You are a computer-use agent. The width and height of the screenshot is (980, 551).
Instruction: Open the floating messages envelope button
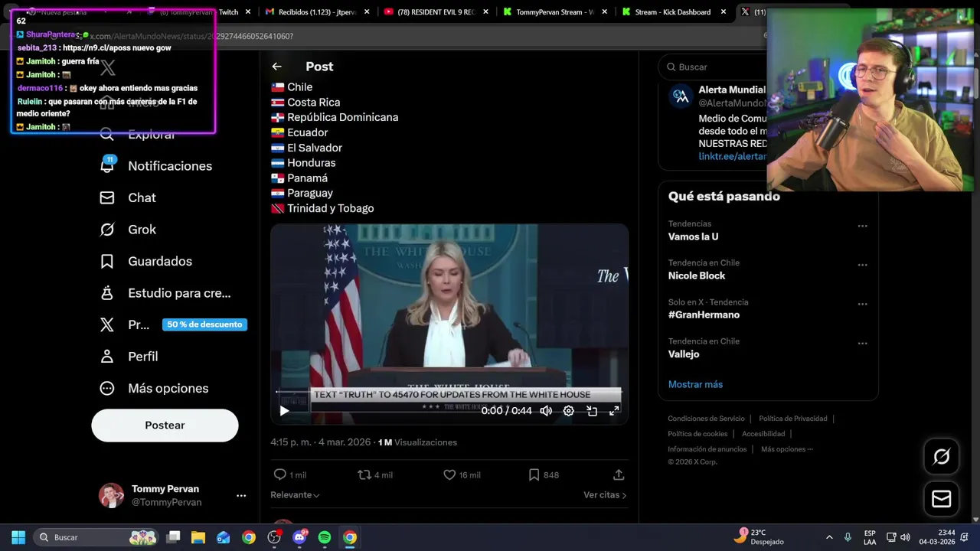click(x=942, y=499)
